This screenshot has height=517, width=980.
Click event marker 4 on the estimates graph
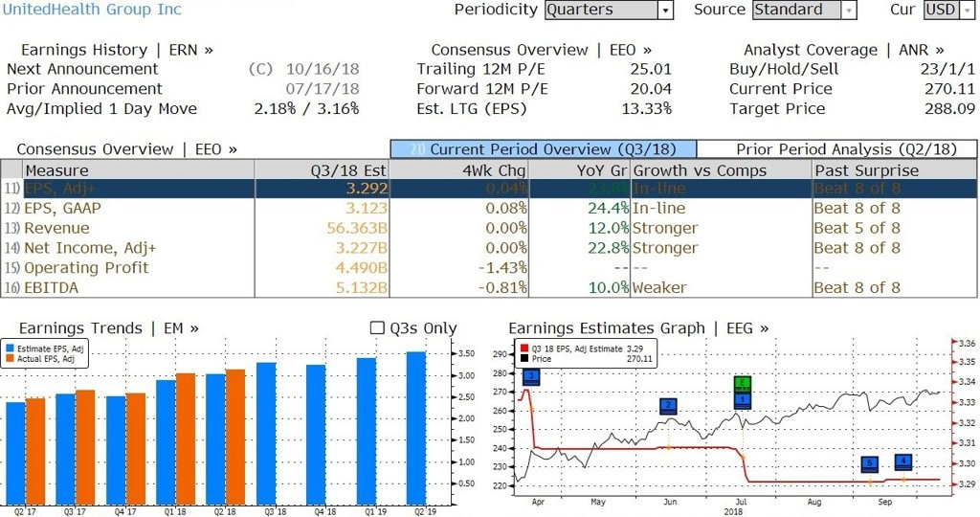click(903, 462)
